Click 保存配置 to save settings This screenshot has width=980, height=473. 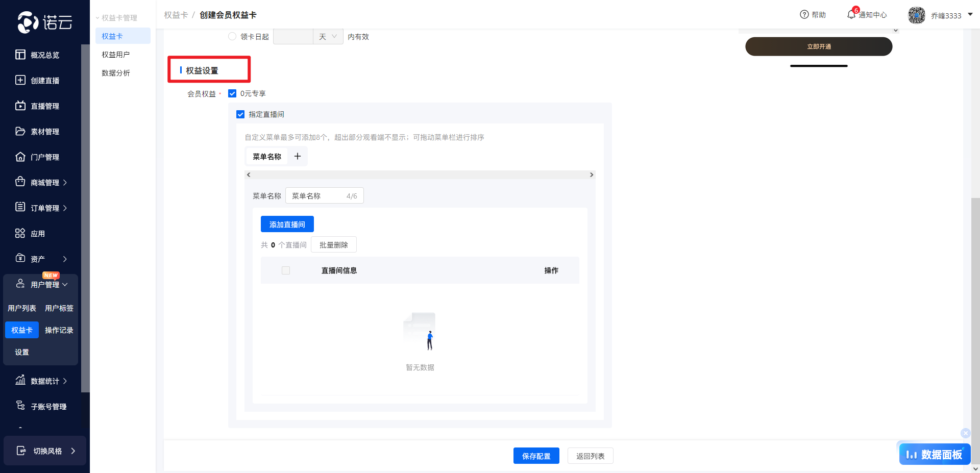[x=536, y=456]
